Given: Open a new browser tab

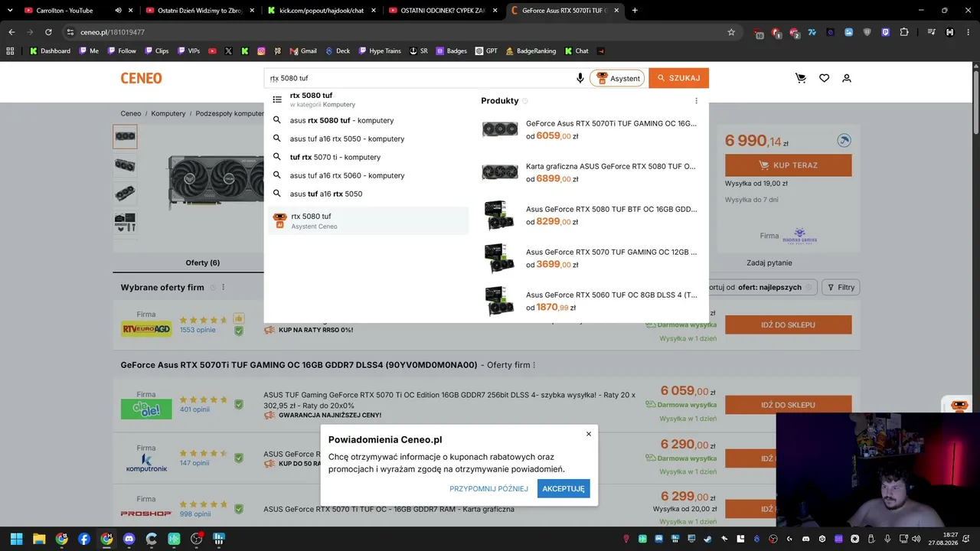Looking at the screenshot, I should pyautogui.click(x=635, y=11).
